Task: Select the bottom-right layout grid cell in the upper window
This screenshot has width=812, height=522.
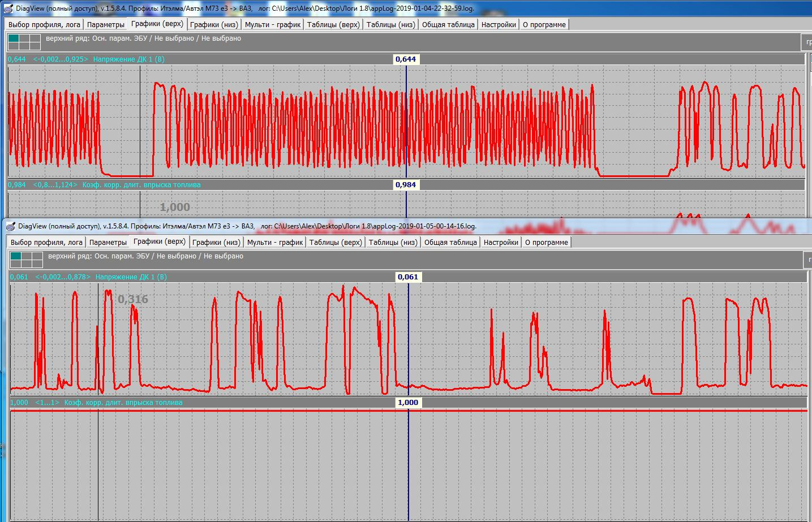Action: pyautogui.click(x=35, y=46)
